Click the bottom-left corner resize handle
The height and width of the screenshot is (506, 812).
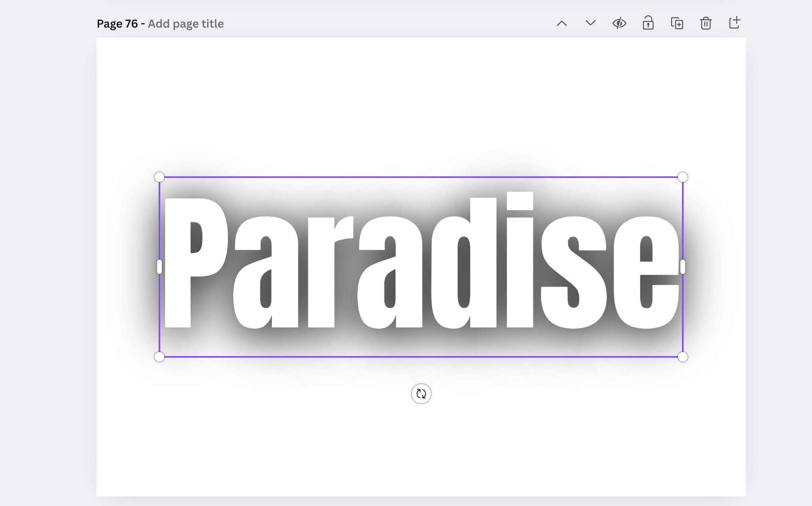(x=159, y=357)
